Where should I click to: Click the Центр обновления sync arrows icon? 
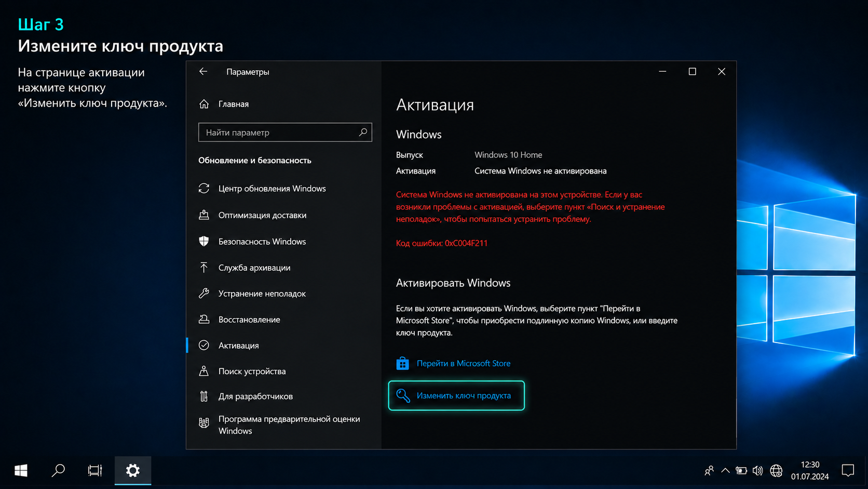(204, 188)
